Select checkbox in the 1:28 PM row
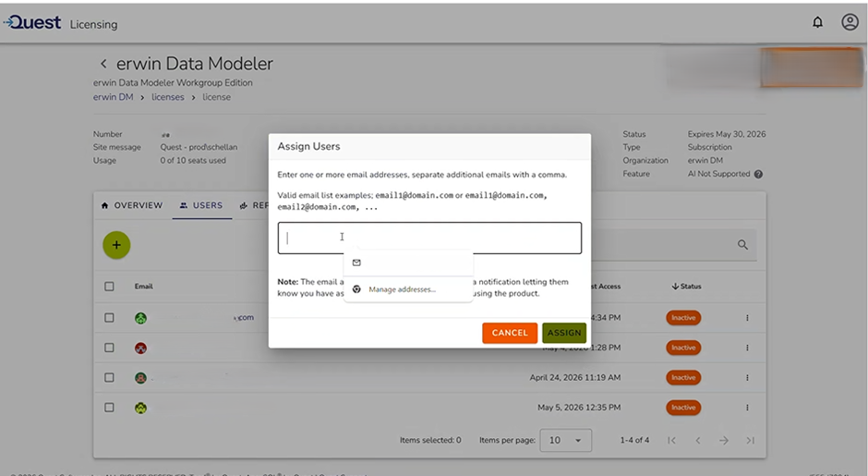 (x=109, y=348)
